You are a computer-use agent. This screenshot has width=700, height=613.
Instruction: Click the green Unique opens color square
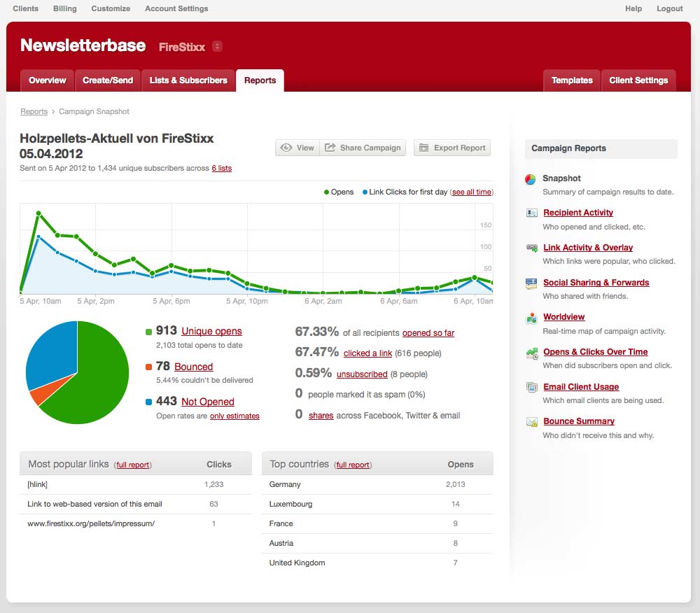(149, 332)
